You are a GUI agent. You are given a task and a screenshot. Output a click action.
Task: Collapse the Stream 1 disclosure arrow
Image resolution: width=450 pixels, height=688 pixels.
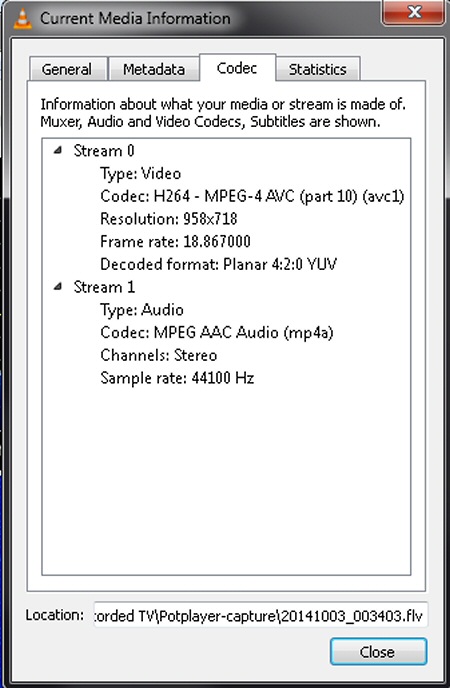[x=57, y=287]
